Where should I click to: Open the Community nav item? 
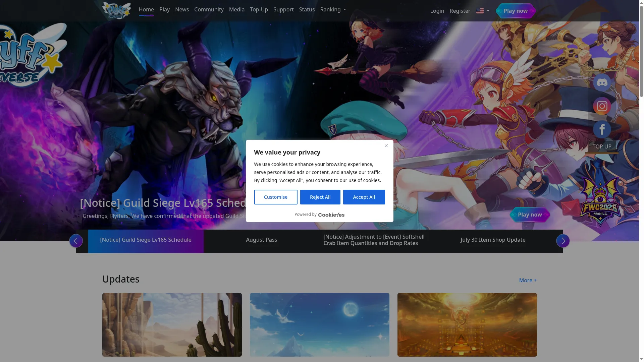point(209,9)
